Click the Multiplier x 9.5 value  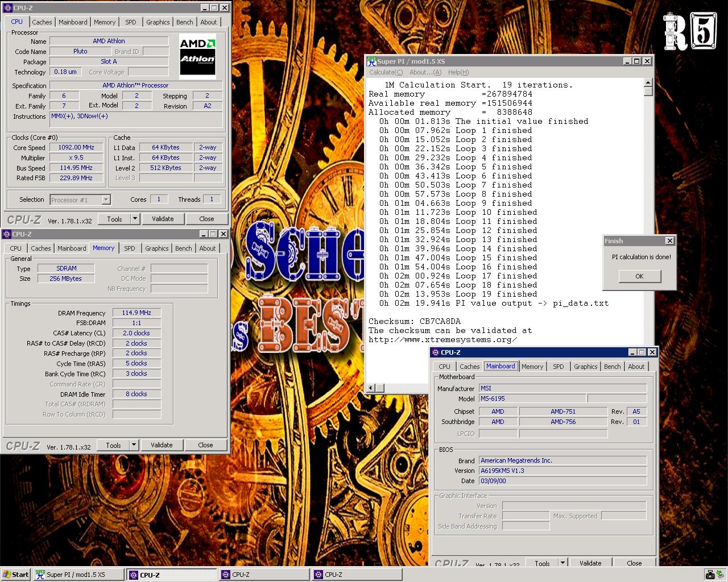(x=76, y=157)
